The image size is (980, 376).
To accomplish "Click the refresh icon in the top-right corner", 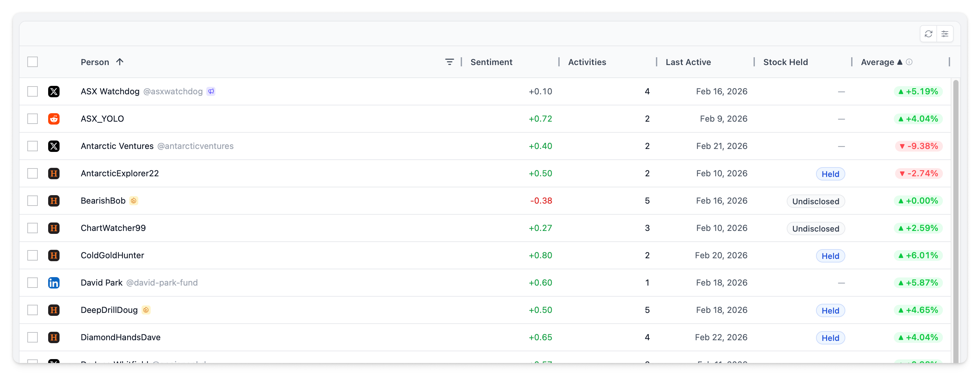I will [x=929, y=34].
